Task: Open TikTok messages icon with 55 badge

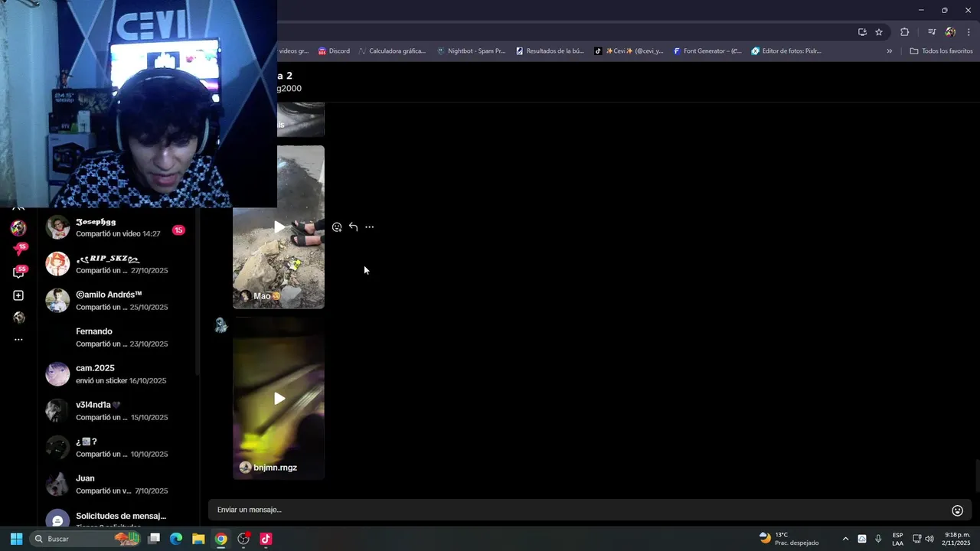Action: (18, 272)
